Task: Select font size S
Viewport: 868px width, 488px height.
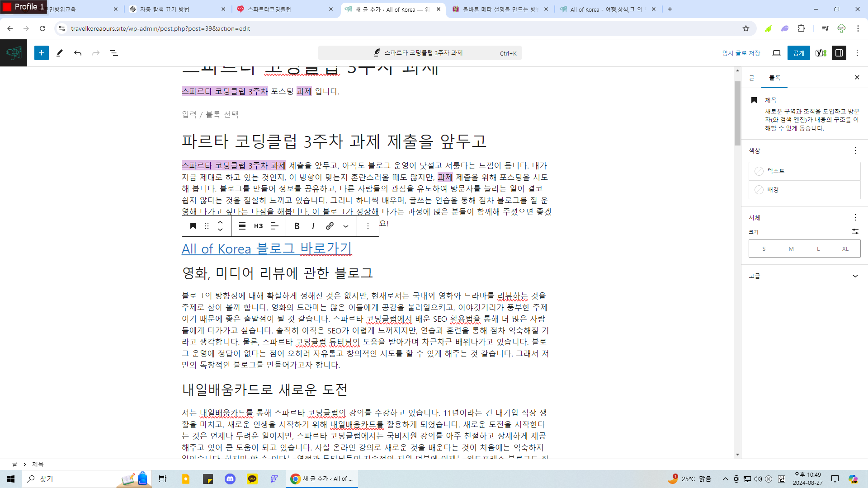Action: pos(764,249)
